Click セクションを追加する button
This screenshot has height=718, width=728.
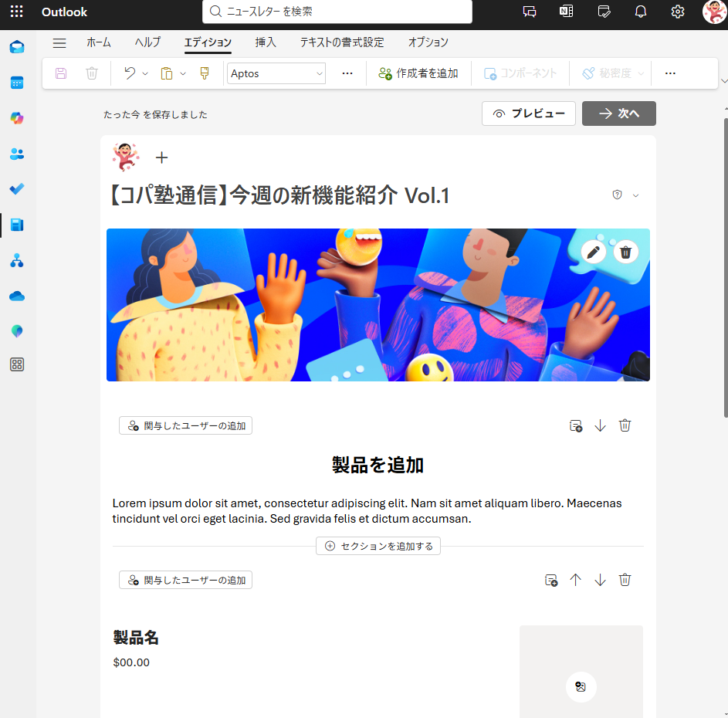(x=378, y=546)
